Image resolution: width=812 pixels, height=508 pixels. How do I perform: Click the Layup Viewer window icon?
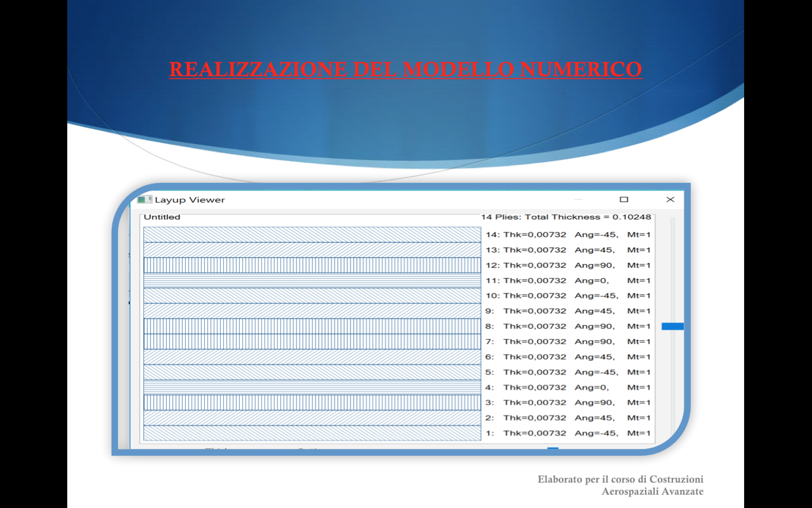[x=145, y=200]
